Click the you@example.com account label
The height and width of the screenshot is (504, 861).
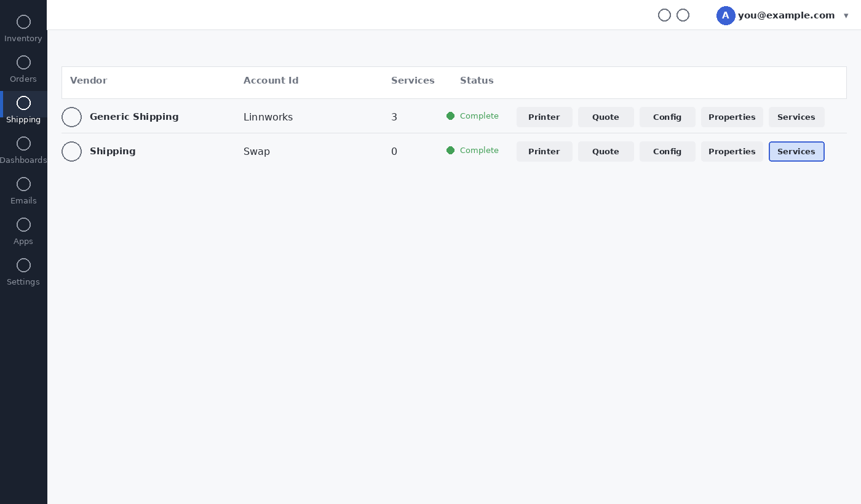coord(787,15)
